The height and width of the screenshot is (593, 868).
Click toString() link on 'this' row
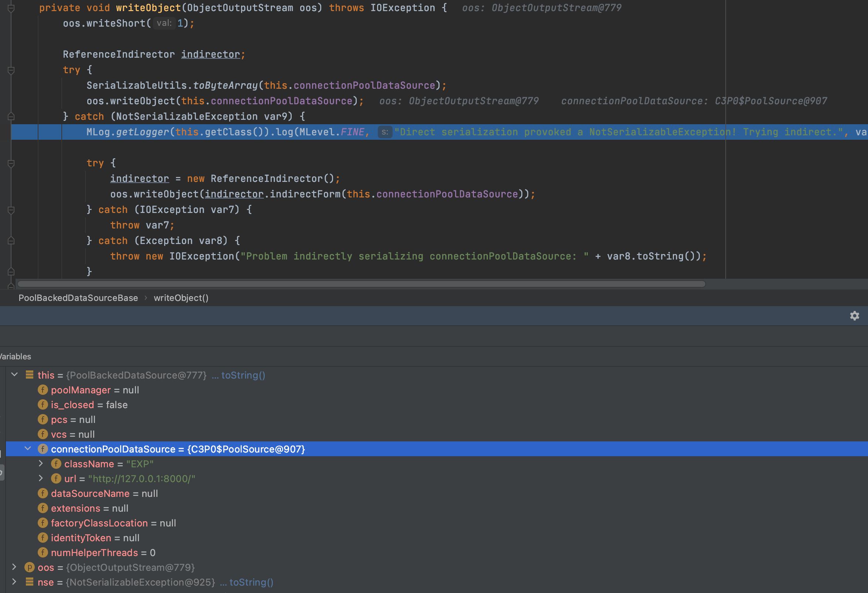point(243,375)
